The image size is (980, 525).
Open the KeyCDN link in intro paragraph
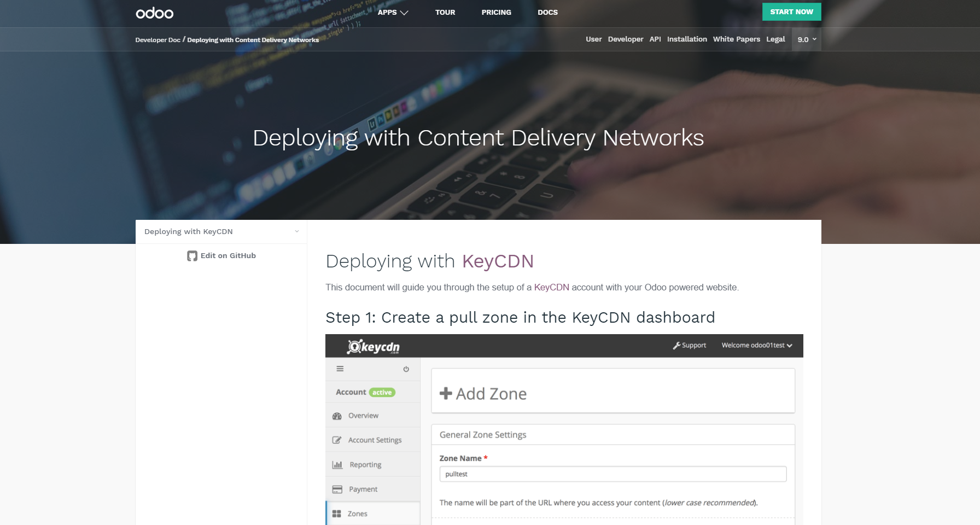coord(551,288)
